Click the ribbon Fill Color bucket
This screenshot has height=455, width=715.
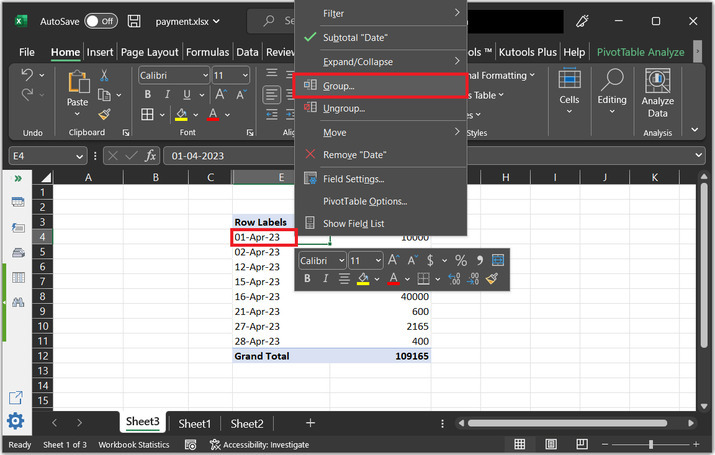click(x=181, y=114)
